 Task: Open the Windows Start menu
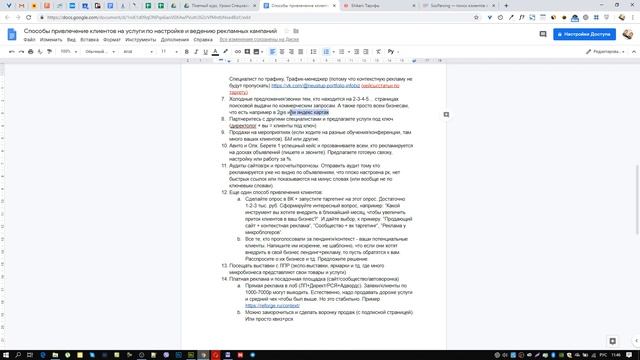tap(6, 355)
